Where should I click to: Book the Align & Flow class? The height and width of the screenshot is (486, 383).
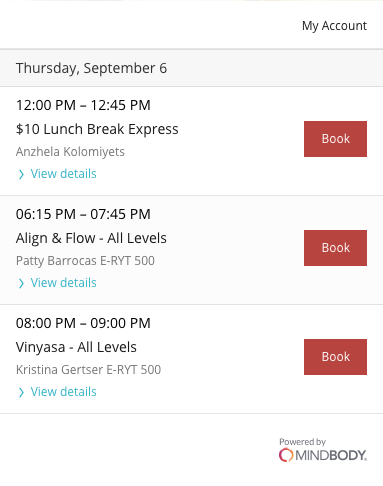click(335, 248)
